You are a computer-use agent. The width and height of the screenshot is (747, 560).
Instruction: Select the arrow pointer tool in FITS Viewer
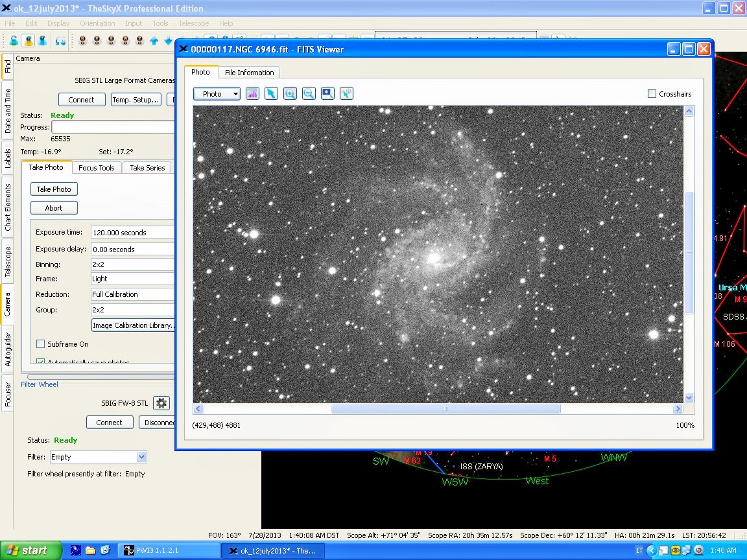coord(271,94)
